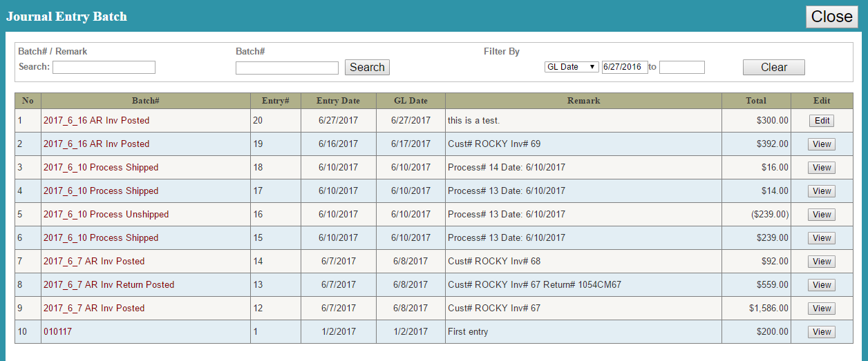Viewport: 868px width, 361px height.
Task: Edit the entry 20 test batch
Action: [x=822, y=121]
